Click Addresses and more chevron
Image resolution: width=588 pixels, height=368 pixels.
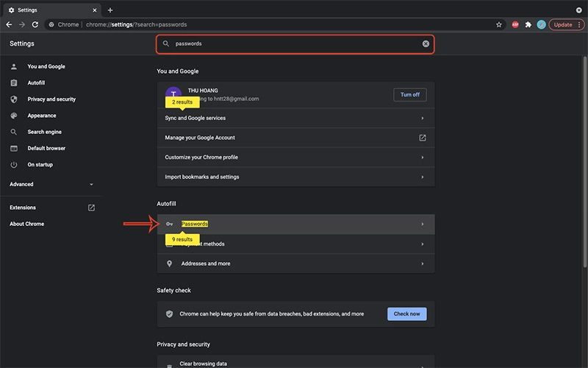coord(422,263)
